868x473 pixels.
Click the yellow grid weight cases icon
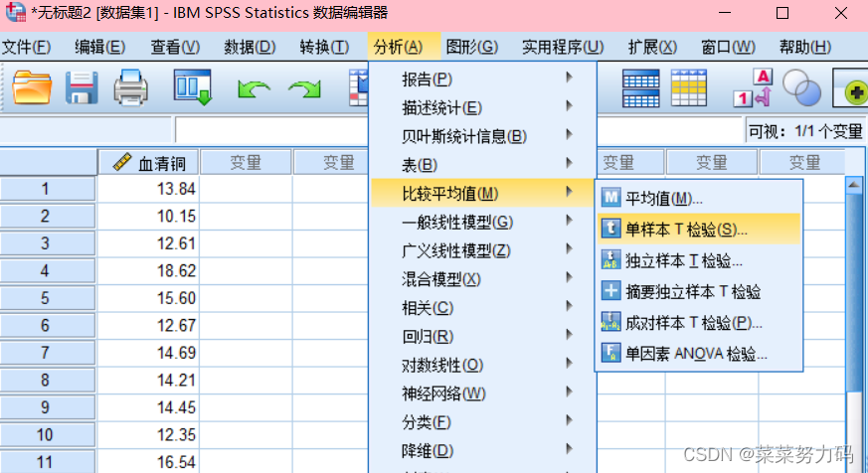pos(689,88)
